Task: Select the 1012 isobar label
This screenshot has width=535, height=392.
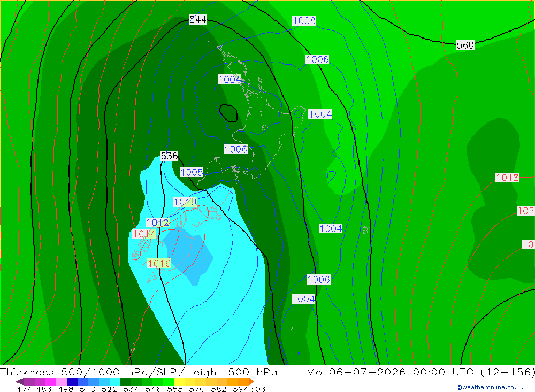Action: (157, 223)
